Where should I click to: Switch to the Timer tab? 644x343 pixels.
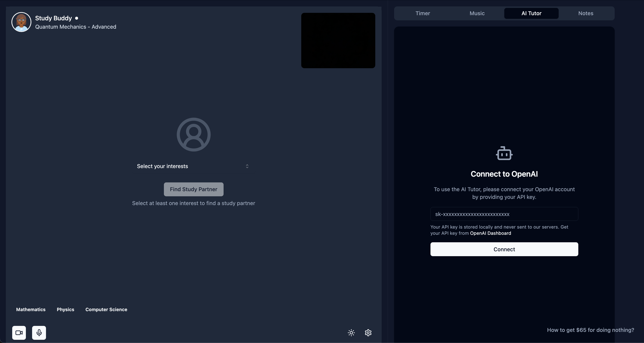[423, 13]
